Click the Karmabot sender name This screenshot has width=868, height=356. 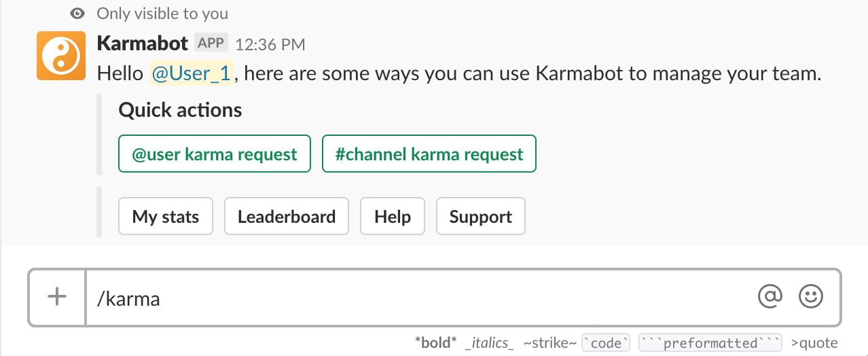coord(143,43)
